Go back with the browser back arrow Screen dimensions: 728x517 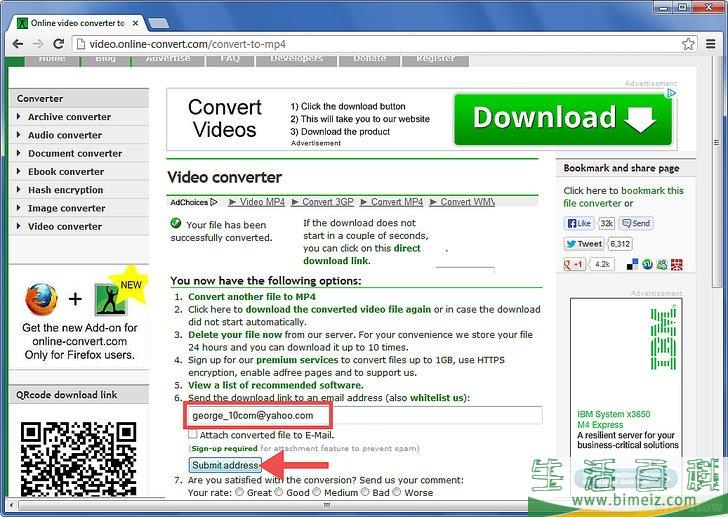click(x=18, y=44)
